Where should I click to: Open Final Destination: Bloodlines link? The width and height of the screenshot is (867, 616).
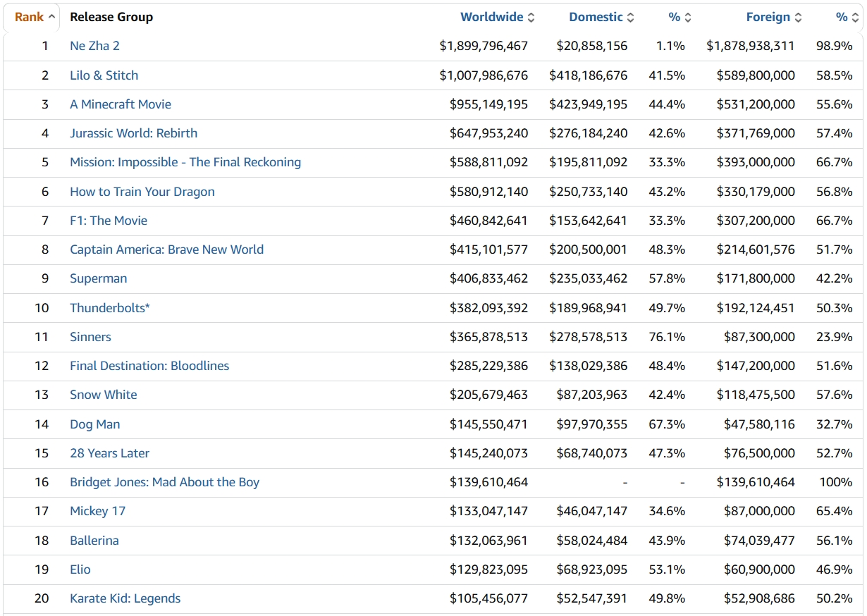point(149,366)
